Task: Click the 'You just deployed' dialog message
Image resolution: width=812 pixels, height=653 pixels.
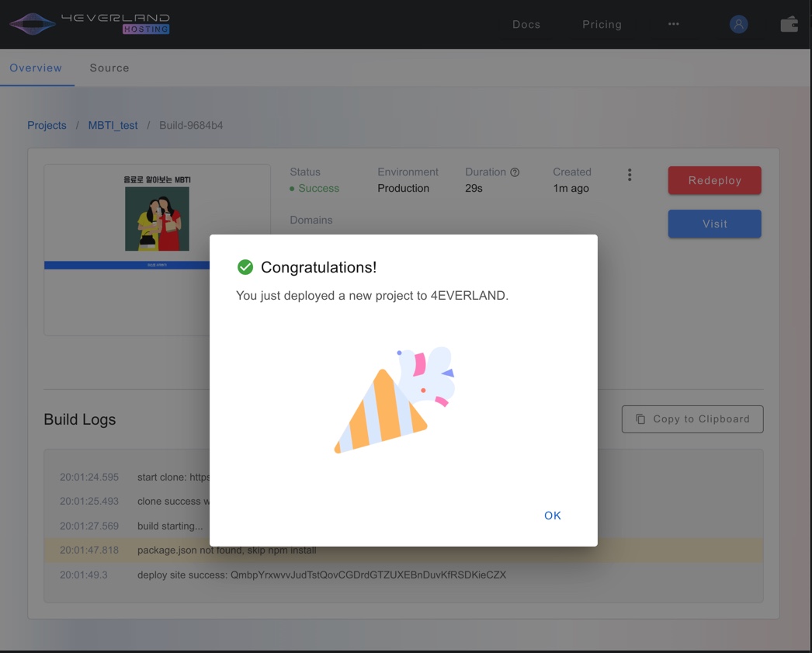Action: point(372,296)
